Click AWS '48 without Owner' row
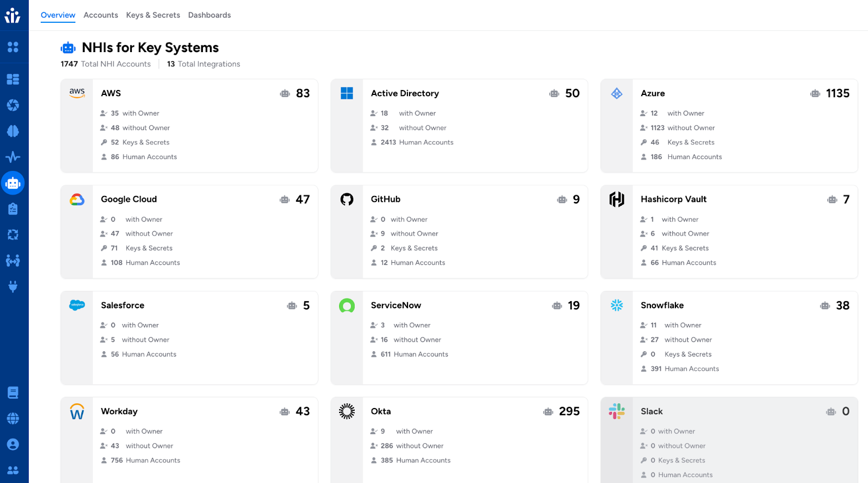868x483 pixels. click(135, 128)
